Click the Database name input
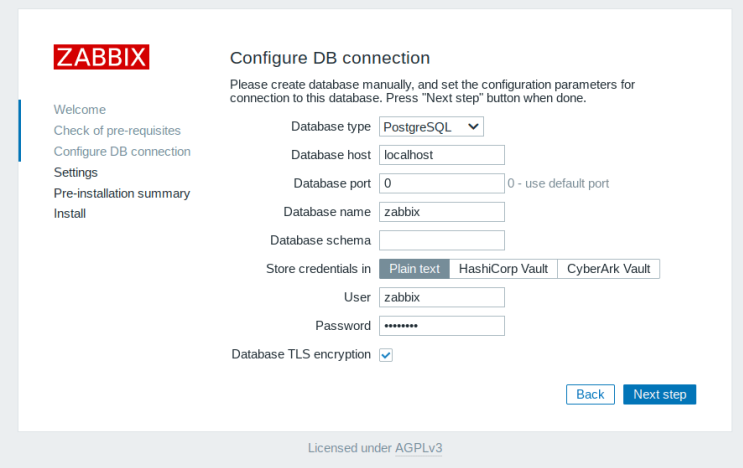Image resolution: width=743 pixels, height=468 pixels. pos(441,212)
